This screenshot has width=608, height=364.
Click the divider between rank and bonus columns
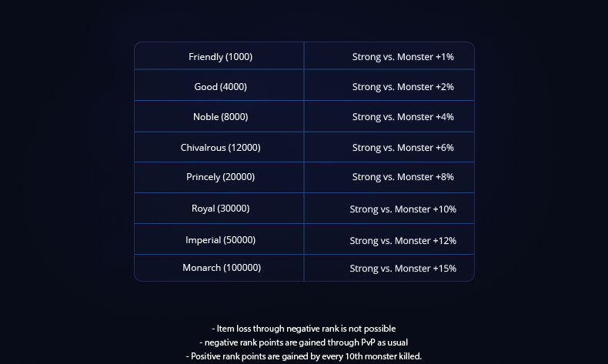[304, 162]
